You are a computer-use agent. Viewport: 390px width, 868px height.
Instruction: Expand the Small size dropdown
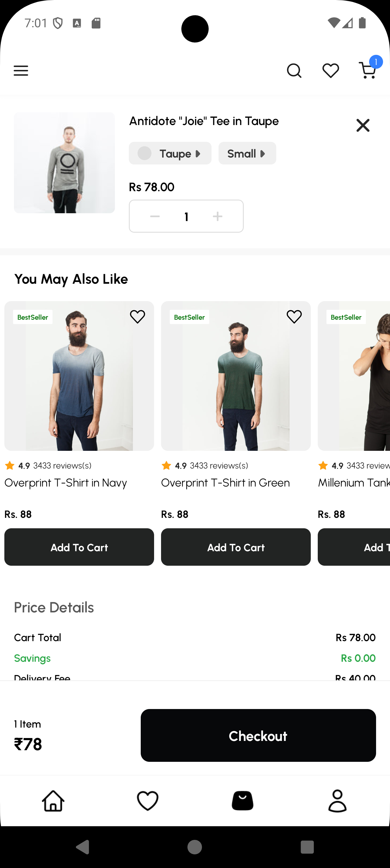click(247, 154)
